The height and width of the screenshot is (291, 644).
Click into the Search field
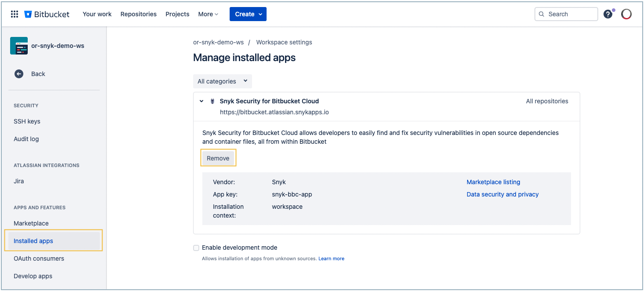(x=566, y=14)
